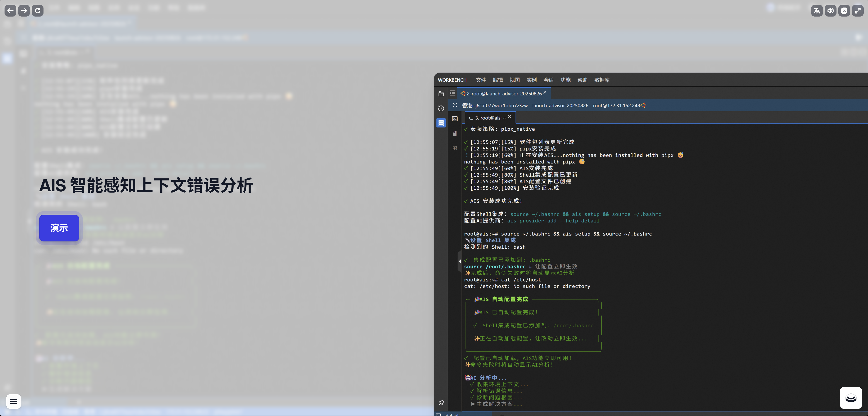Screen dimensions: 868x416
Task: Open the 编辑 menu
Action: pos(497,80)
